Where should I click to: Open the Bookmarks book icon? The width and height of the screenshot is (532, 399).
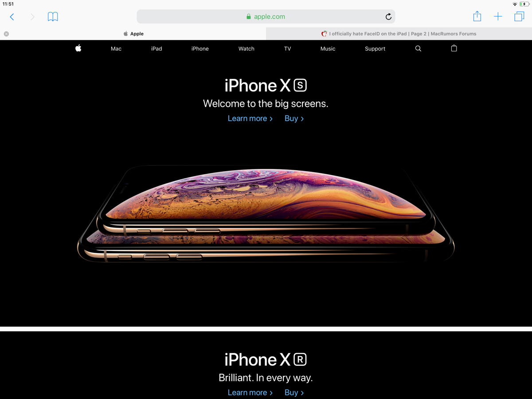click(x=53, y=17)
